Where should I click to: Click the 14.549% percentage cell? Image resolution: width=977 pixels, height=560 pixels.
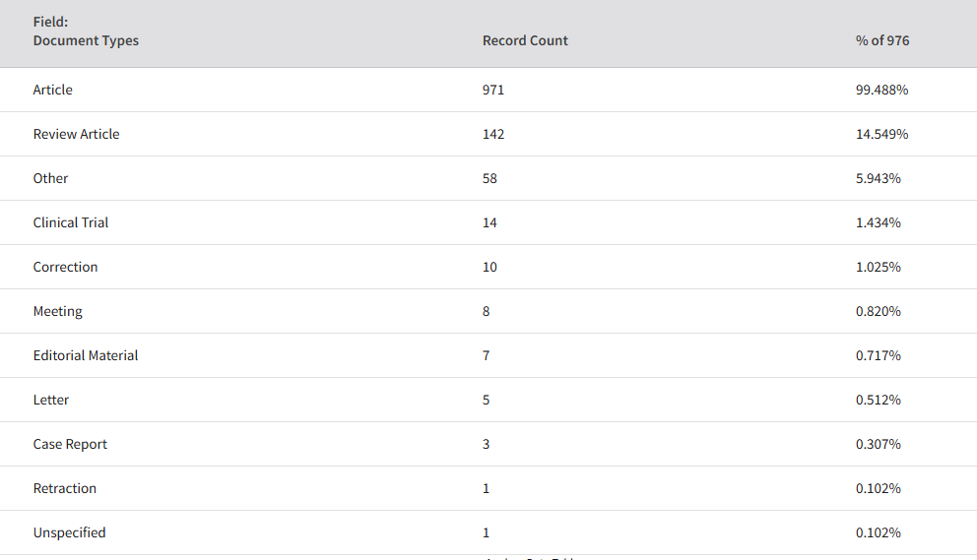(x=881, y=134)
